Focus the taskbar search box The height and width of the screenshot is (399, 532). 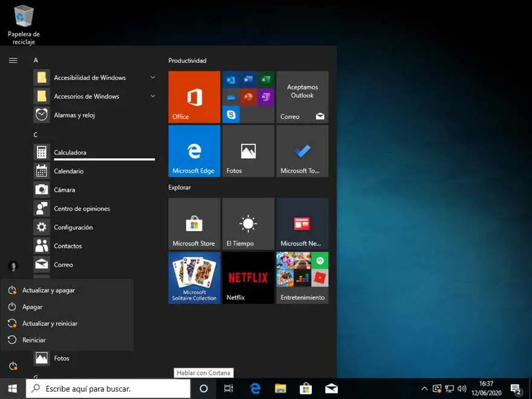click(108, 389)
